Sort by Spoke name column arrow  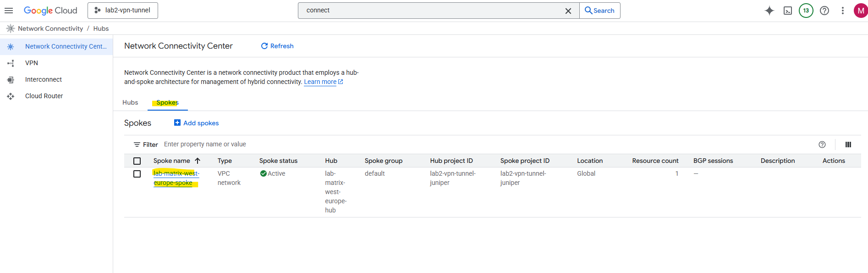coord(198,161)
